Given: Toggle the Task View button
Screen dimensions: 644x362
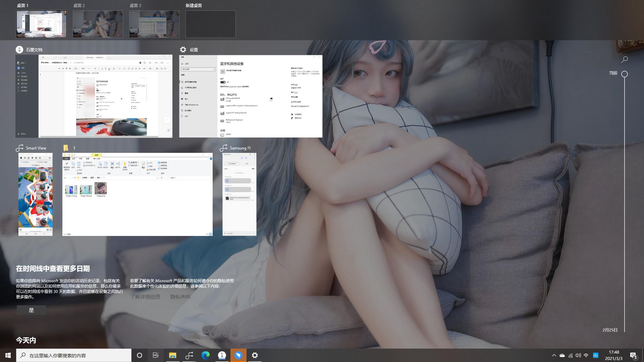Looking at the screenshot, I should 156,355.
